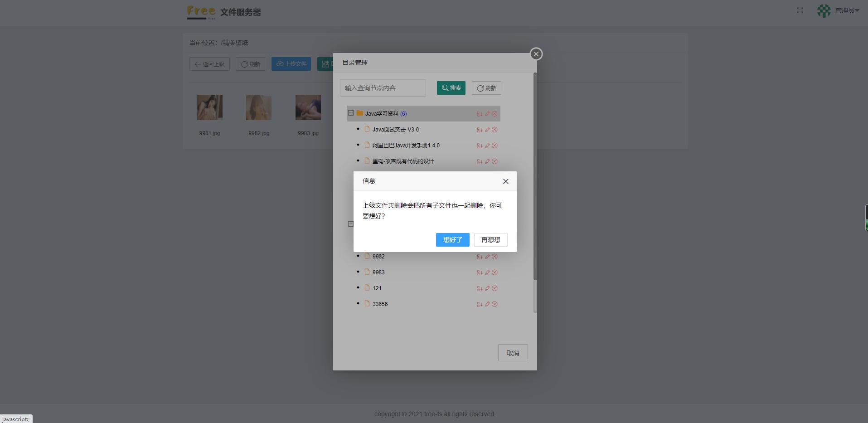Screen dimensions: 868x423
Task: Click the Free file server logo
Action: [201, 13]
